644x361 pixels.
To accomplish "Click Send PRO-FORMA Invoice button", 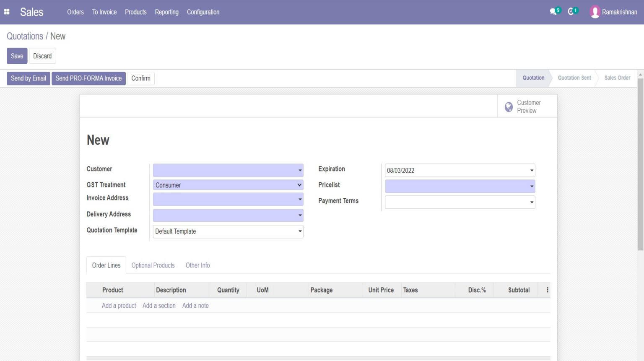I will pyautogui.click(x=88, y=78).
